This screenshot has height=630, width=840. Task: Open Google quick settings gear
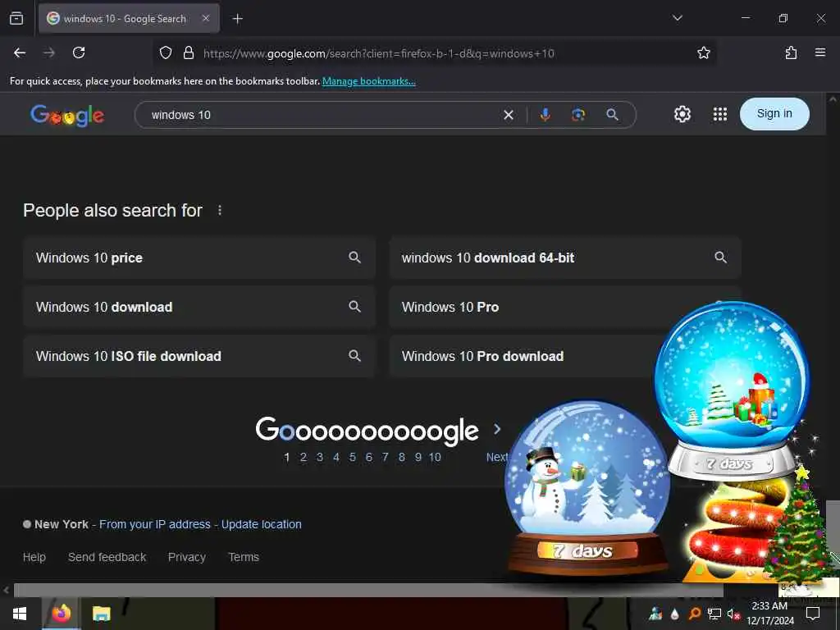(682, 114)
